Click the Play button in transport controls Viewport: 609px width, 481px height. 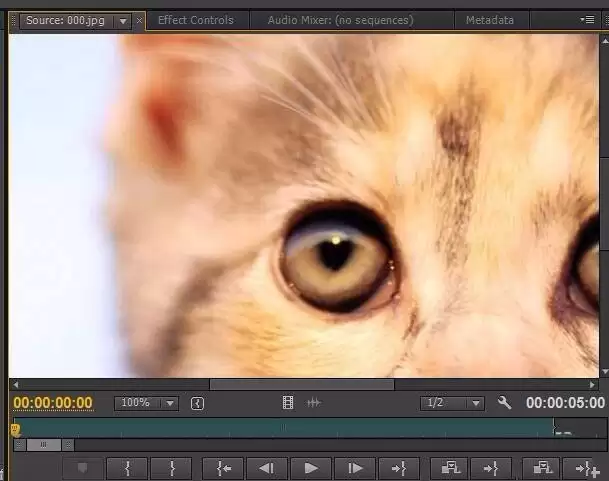(x=311, y=468)
